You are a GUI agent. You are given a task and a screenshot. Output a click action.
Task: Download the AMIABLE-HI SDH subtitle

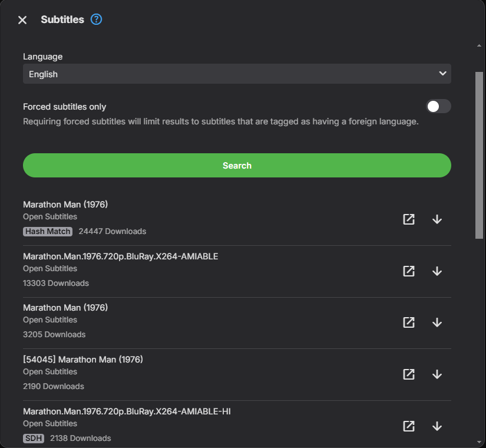tap(437, 426)
